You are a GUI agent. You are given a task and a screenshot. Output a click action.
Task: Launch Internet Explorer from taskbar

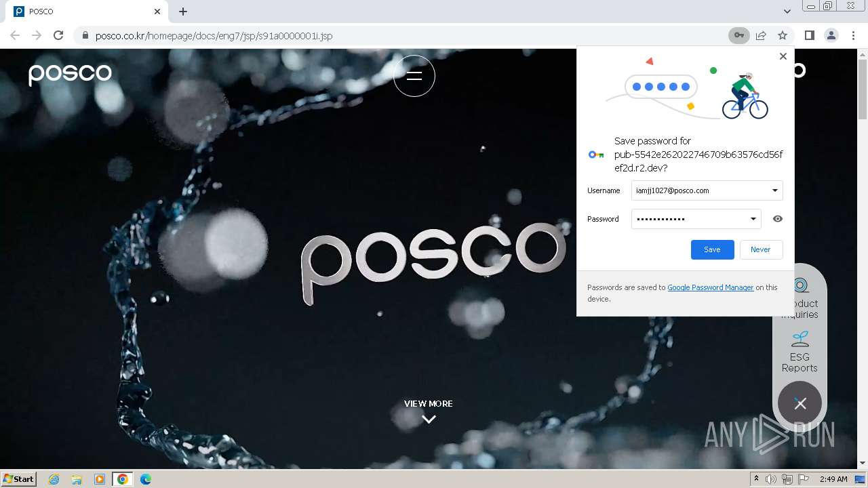pos(54,479)
